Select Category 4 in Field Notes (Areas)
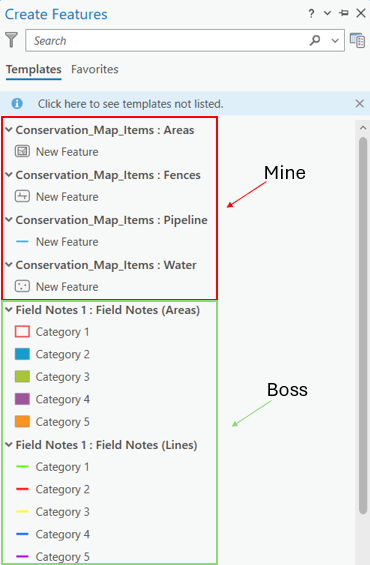370x565 pixels. point(62,399)
